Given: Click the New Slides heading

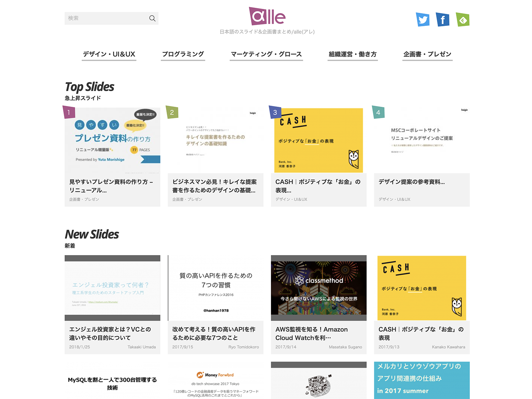Looking at the screenshot, I should 92,234.
